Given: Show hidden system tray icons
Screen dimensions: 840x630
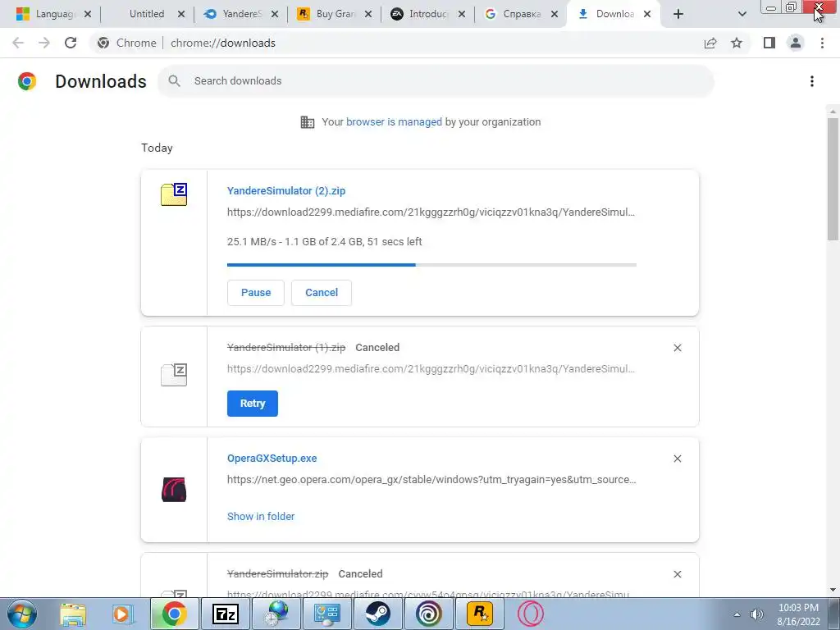Looking at the screenshot, I should [737, 614].
